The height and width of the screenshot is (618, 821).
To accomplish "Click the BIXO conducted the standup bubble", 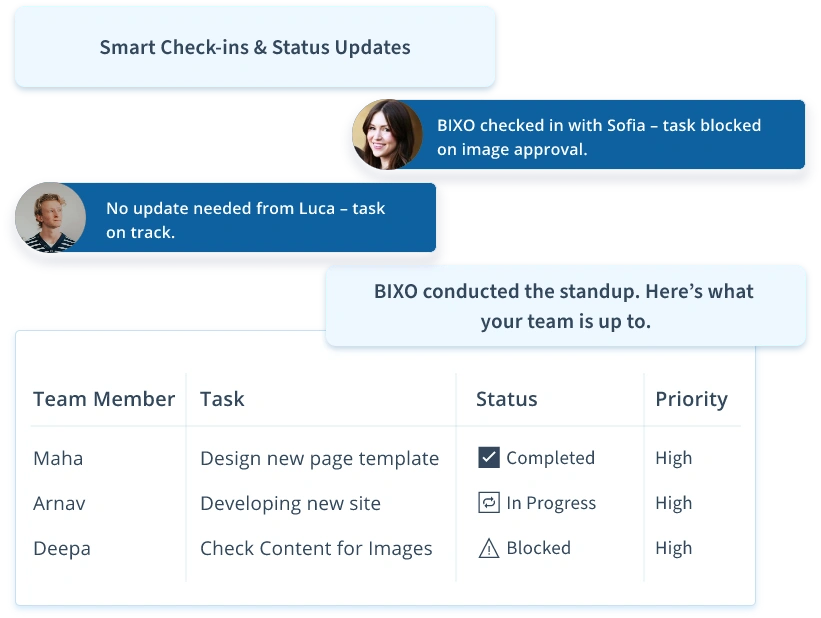I will point(564,306).
